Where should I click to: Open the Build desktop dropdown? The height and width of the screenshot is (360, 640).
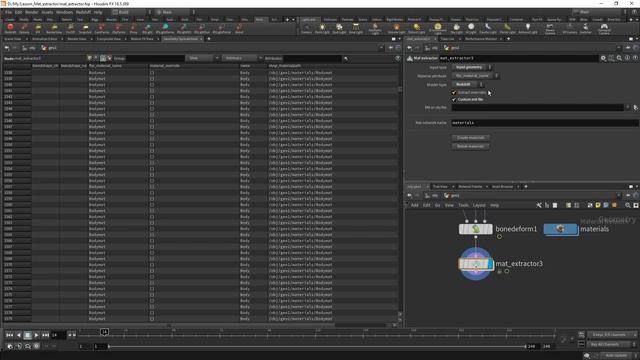coord(131,12)
